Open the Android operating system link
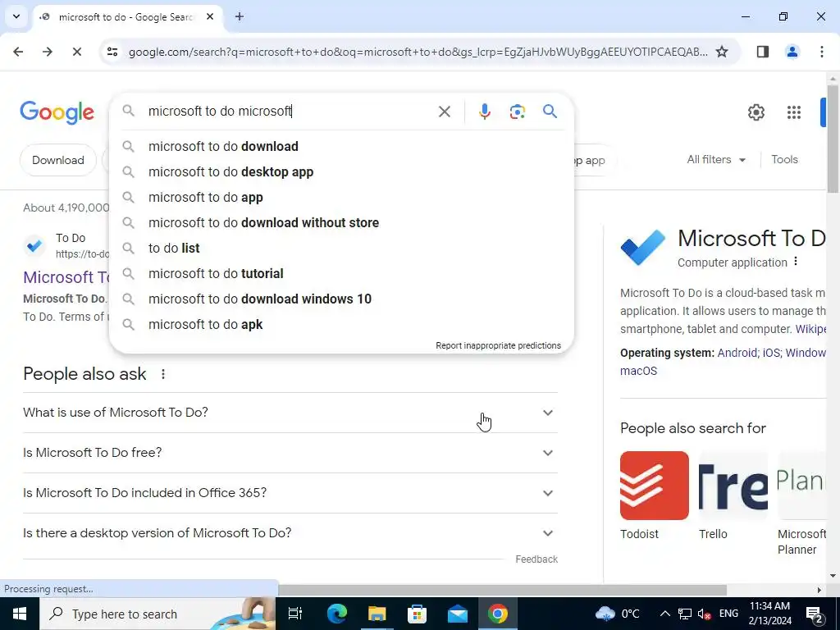 click(x=737, y=353)
